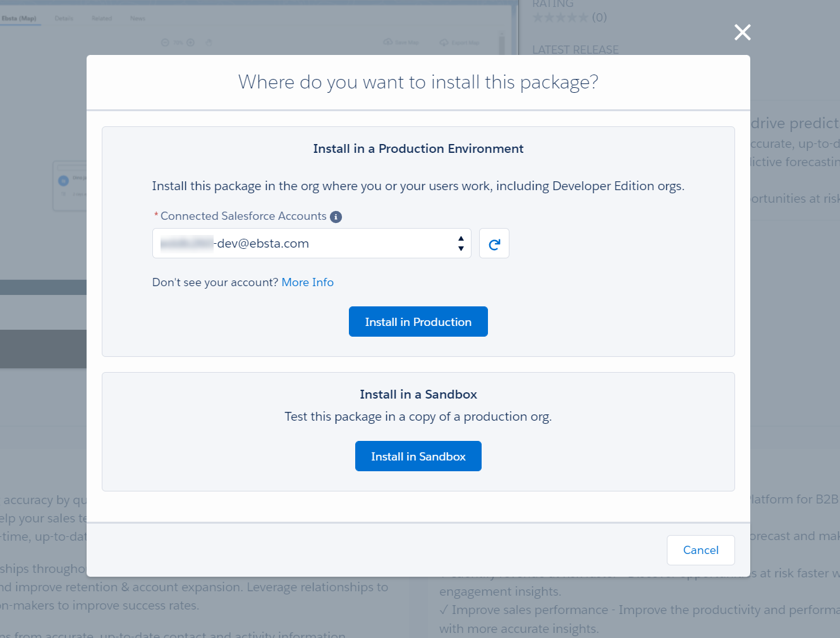The image size is (840, 638).
Task: Click the rating stars
Action: (x=560, y=18)
